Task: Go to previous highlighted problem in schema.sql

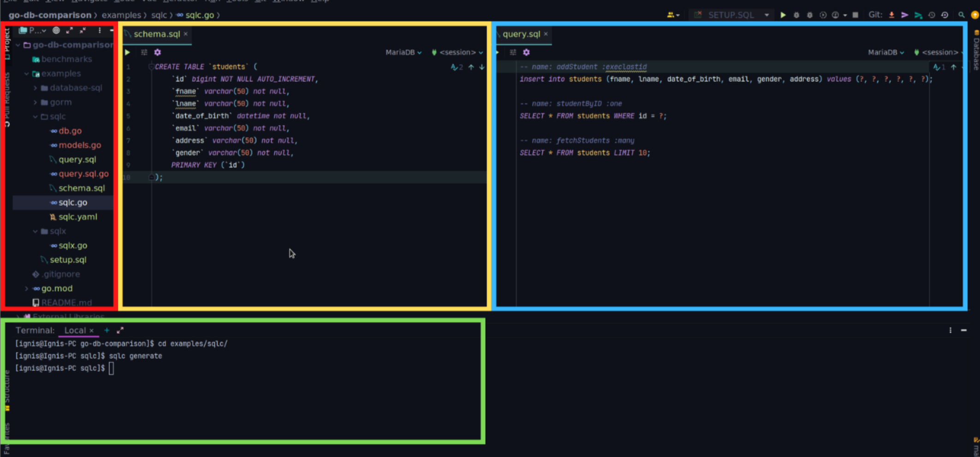Action: [x=471, y=67]
